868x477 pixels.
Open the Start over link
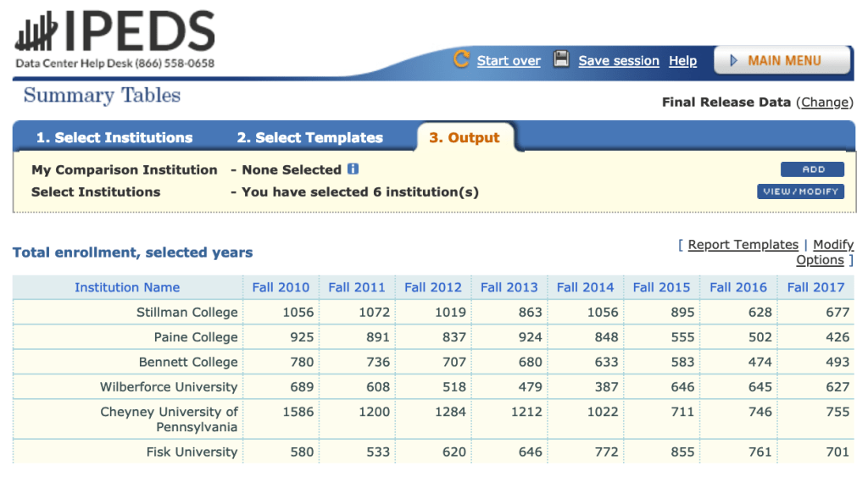509,61
